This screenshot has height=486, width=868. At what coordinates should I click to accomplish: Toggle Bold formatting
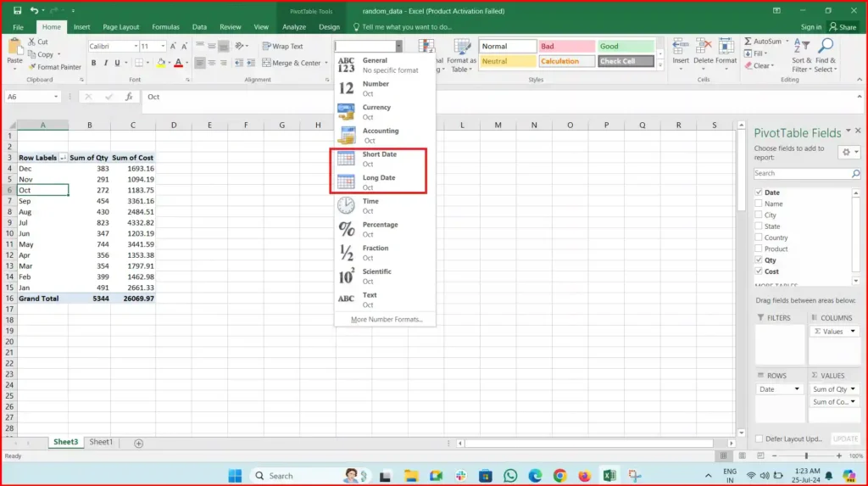click(93, 63)
